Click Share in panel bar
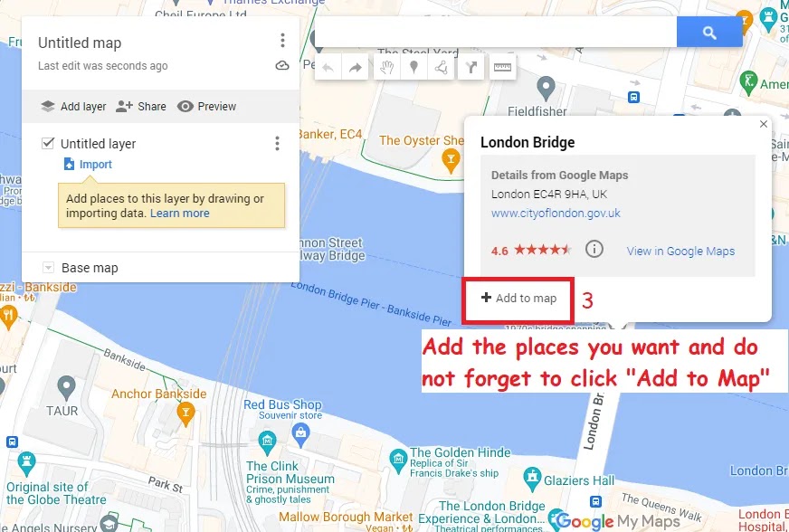The height and width of the screenshot is (532, 789). 141,106
